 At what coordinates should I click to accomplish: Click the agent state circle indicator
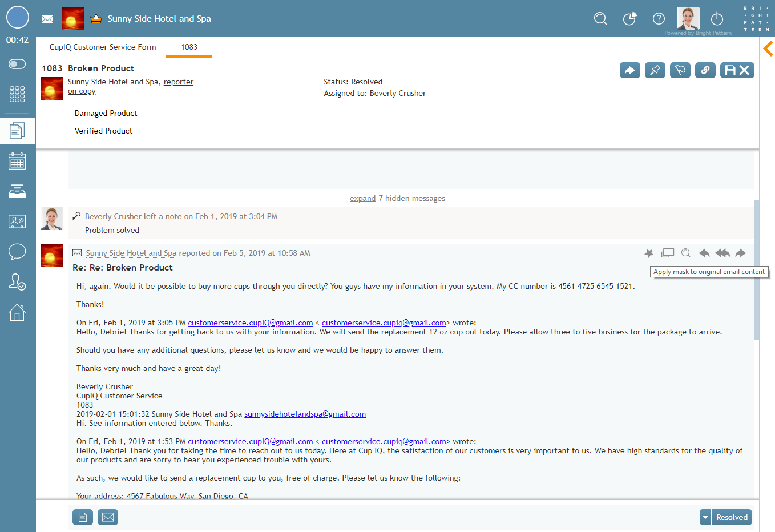(x=17, y=17)
